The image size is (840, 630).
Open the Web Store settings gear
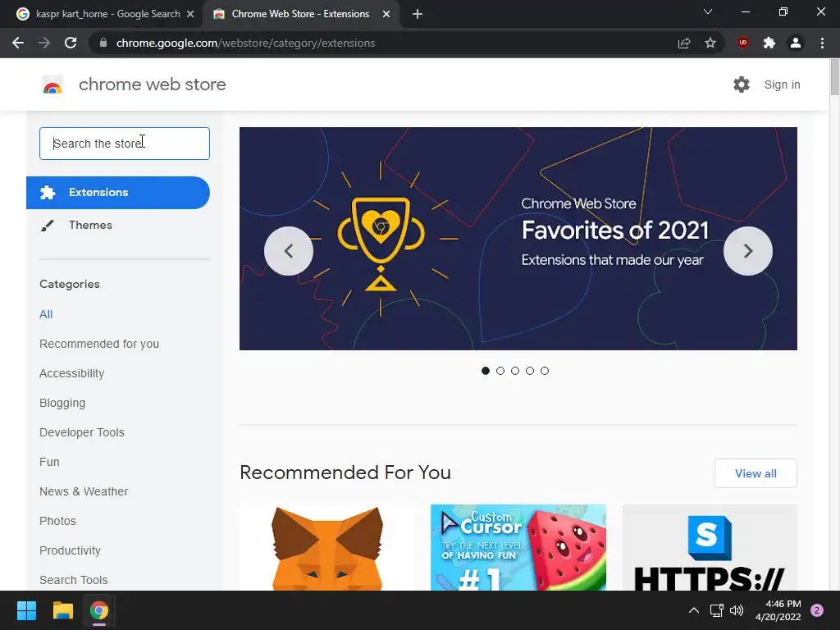[x=742, y=84]
